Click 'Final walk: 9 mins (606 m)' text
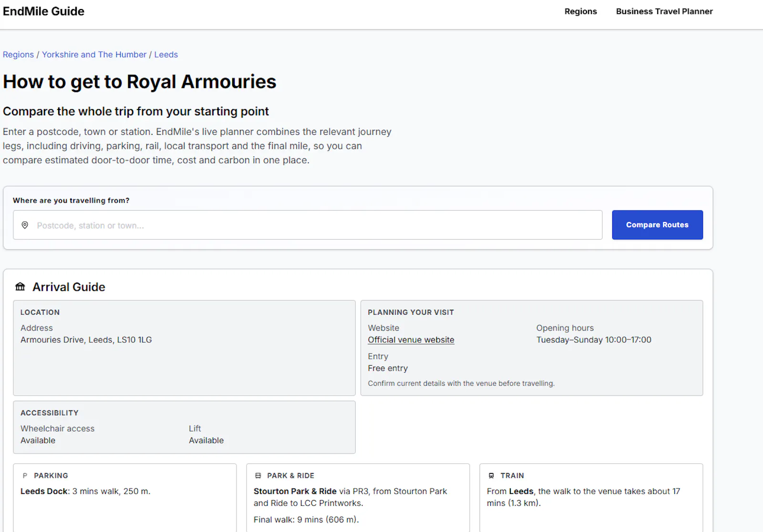 click(x=306, y=520)
